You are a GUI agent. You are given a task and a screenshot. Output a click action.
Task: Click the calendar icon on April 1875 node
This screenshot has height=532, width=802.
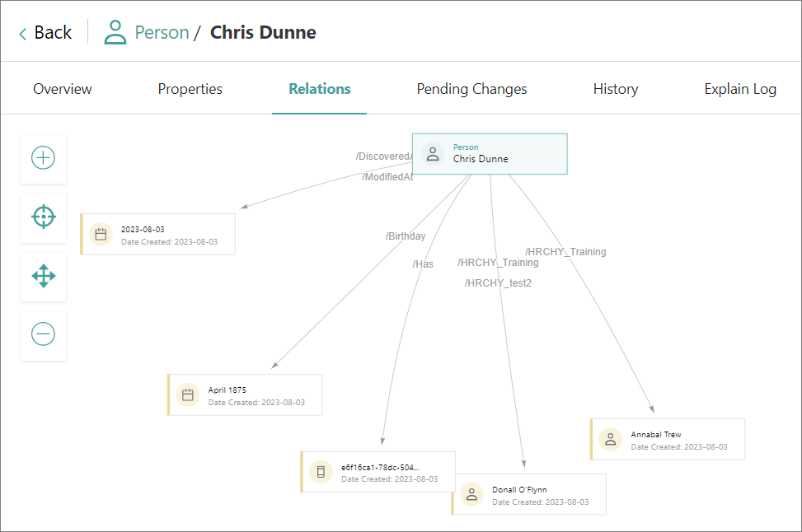tap(188, 395)
